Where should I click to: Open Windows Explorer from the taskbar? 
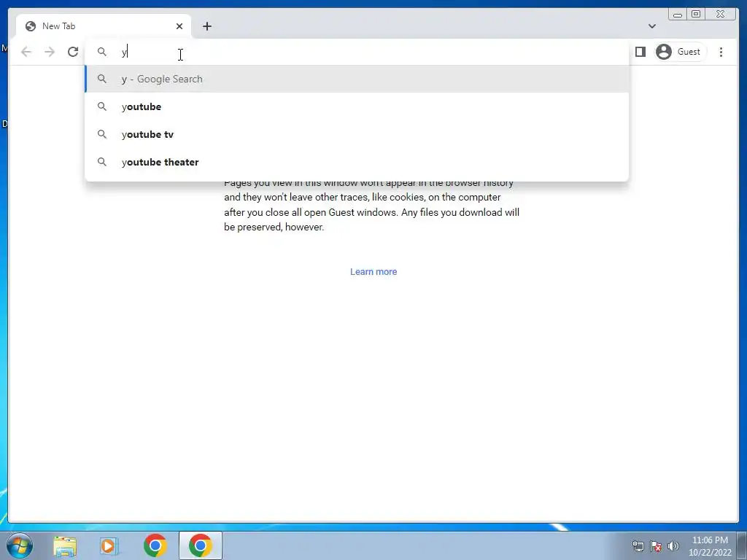(x=65, y=545)
